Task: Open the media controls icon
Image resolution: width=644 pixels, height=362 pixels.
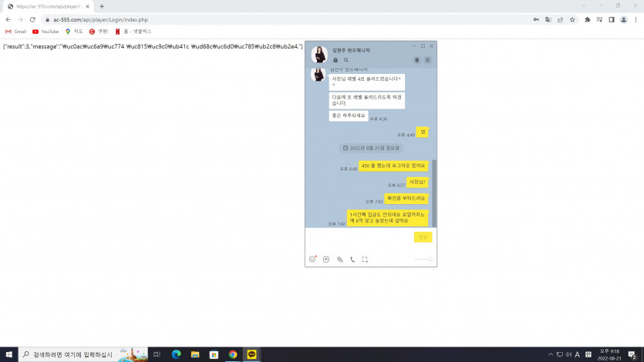Action: tap(599, 20)
